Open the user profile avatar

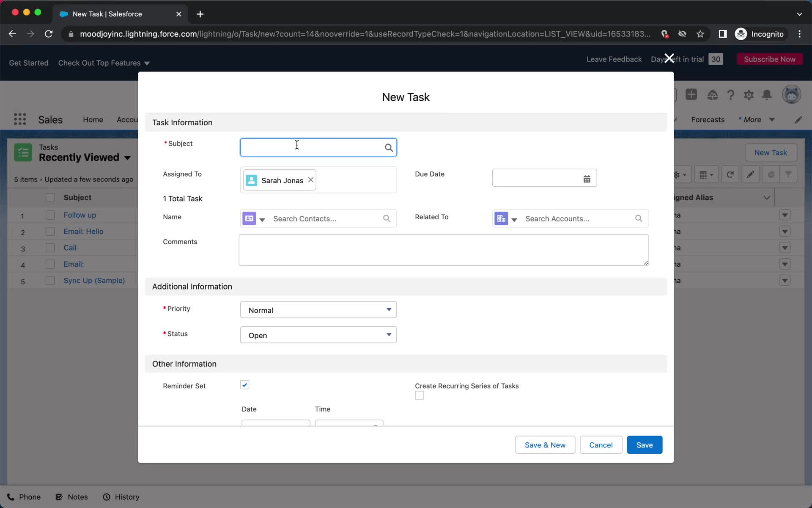[791, 94]
